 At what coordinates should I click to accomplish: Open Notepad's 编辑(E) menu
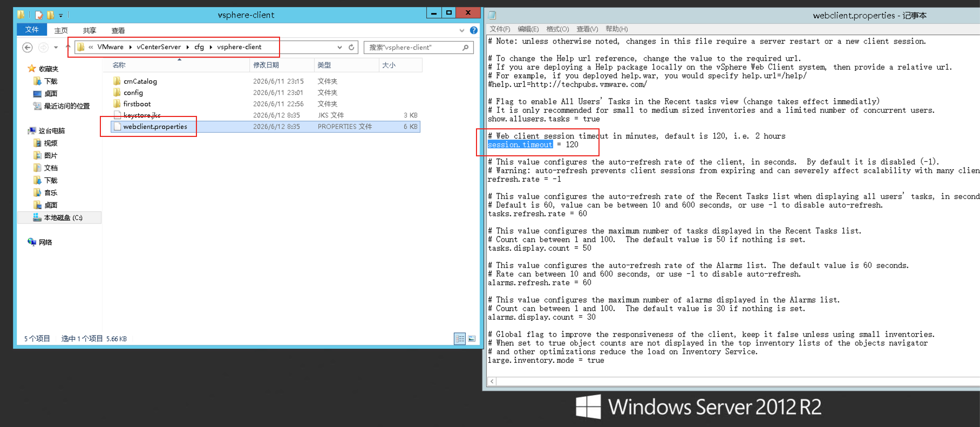click(528, 29)
